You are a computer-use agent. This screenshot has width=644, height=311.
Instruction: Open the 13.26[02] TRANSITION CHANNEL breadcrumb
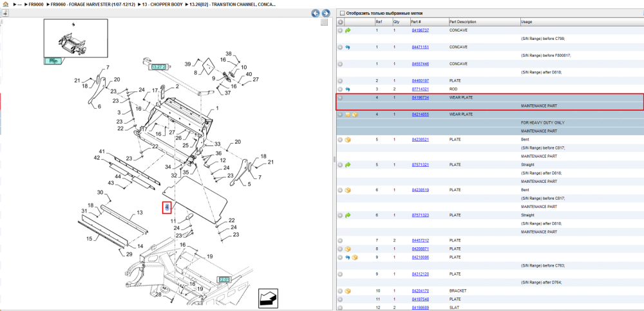coord(233,4)
